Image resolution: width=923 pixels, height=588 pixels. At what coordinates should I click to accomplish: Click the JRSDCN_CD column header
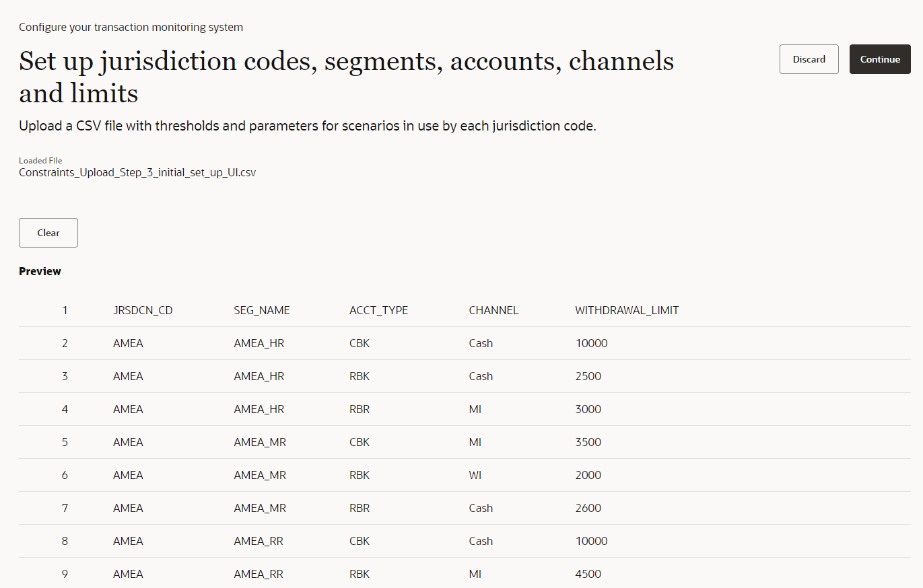(x=143, y=311)
